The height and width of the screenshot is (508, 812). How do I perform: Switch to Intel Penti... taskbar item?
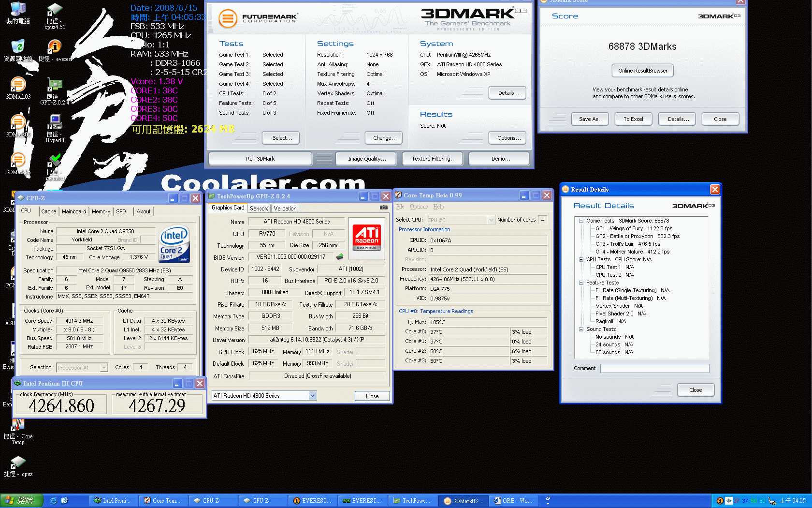[113, 501]
